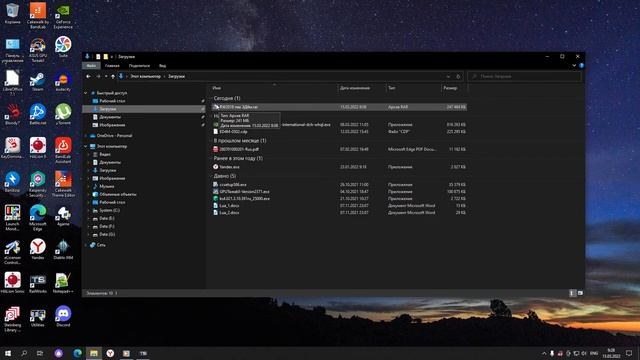Select Объемные объекты in sidebar
This screenshot has height=360, width=640.
pos(118,194)
